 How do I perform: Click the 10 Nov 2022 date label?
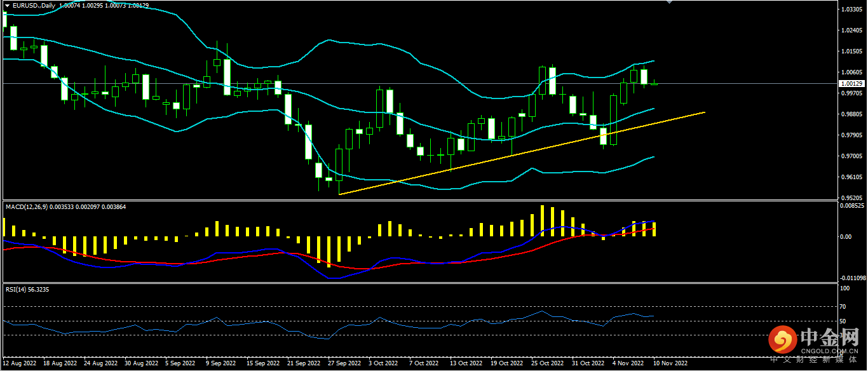[670, 364]
